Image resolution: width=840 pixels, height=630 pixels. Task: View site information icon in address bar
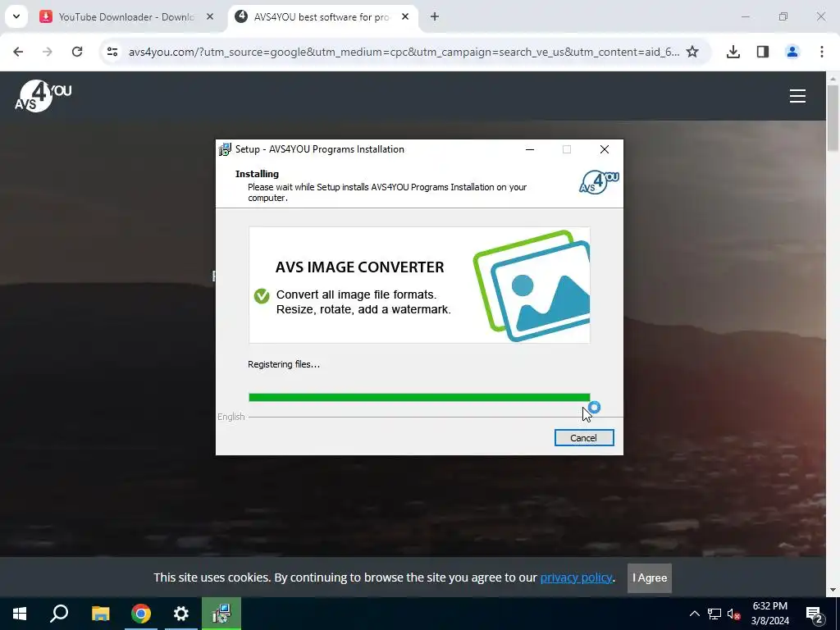coord(112,52)
